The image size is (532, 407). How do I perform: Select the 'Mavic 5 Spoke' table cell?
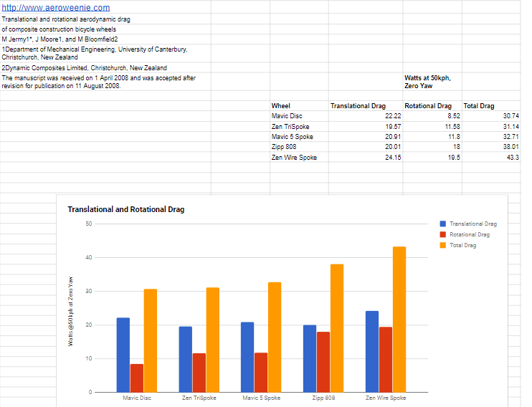point(299,137)
